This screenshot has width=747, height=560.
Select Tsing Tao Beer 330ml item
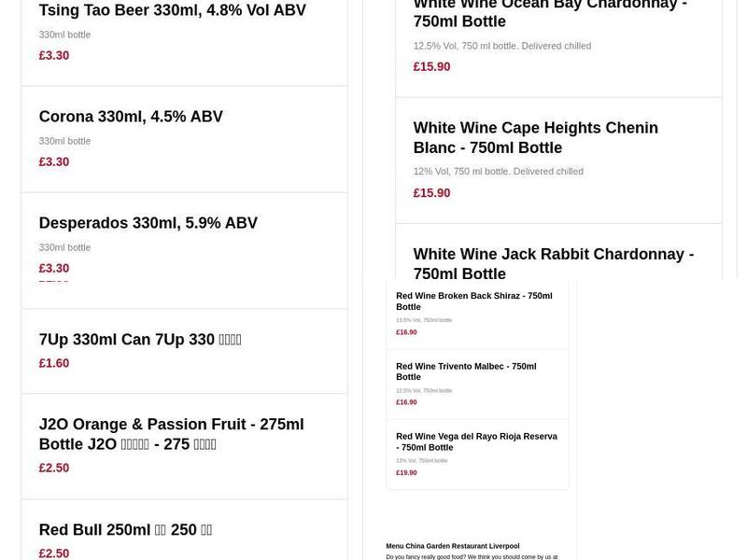(x=172, y=10)
